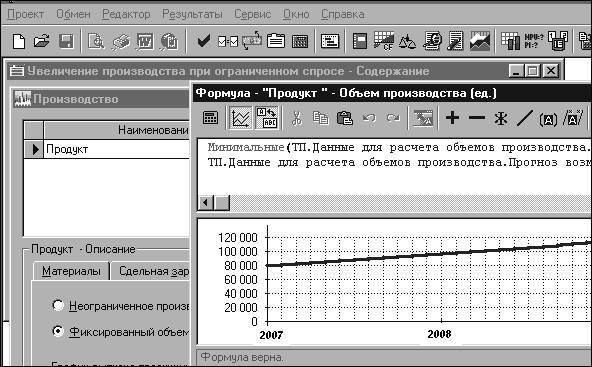Insert the multiplication asterisk operator
Image resolution: width=592 pixels, height=367 pixels.
[501, 119]
